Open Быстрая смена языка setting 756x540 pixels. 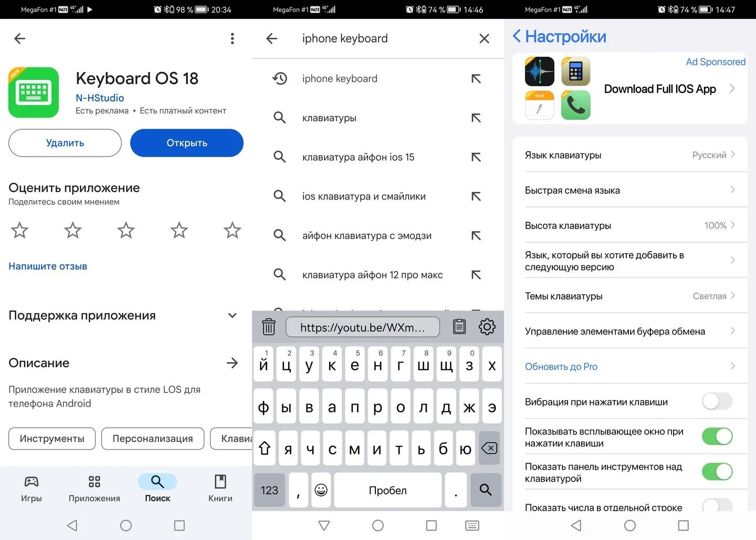point(630,190)
